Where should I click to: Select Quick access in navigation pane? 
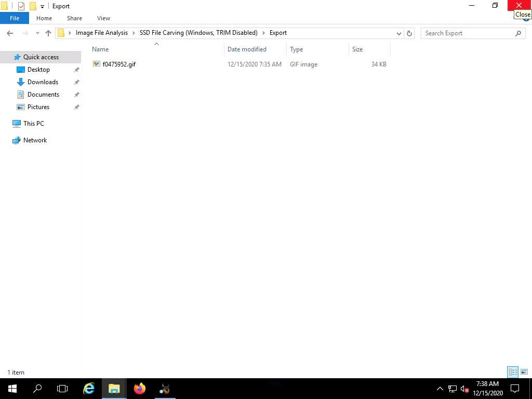click(x=41, y=57)
